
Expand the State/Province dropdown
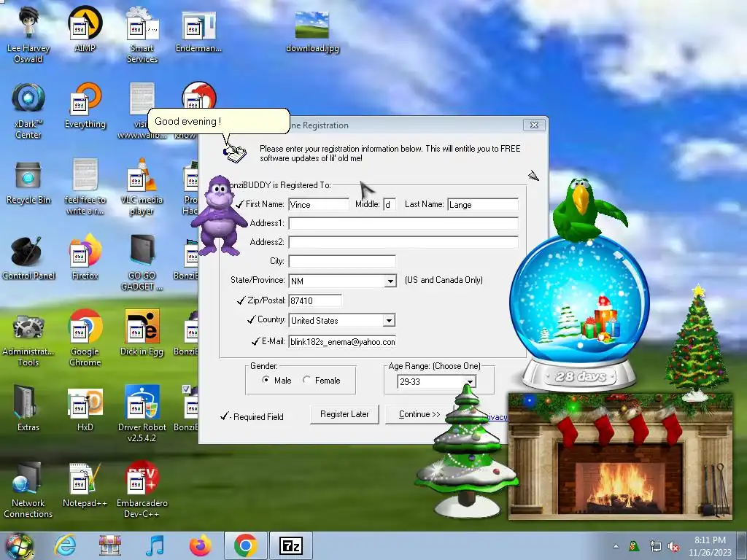point(390,281)
